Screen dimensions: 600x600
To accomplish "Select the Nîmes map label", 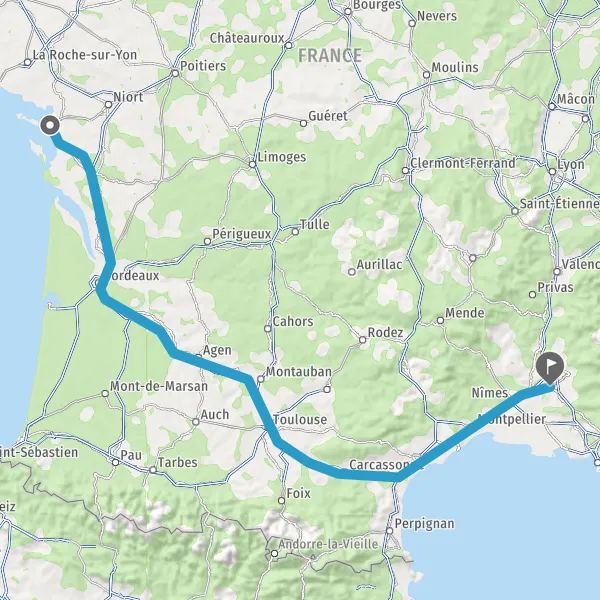I will [490, 393].
